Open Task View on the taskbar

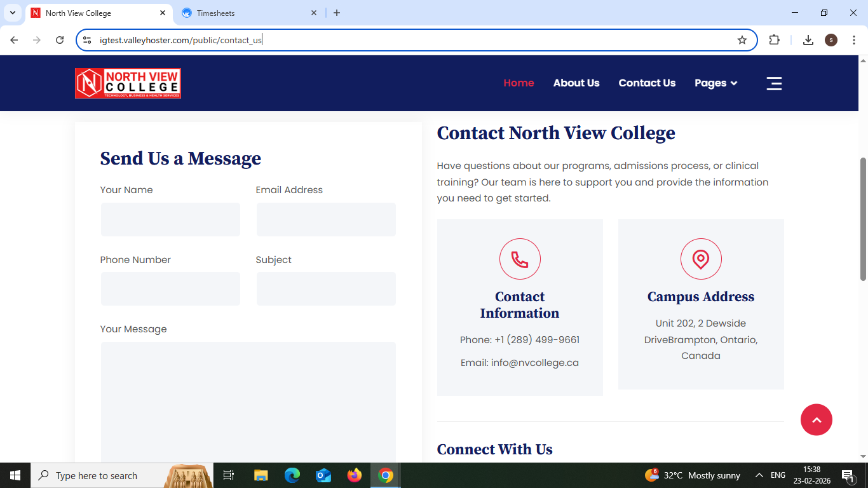click(x=229, y=475)
